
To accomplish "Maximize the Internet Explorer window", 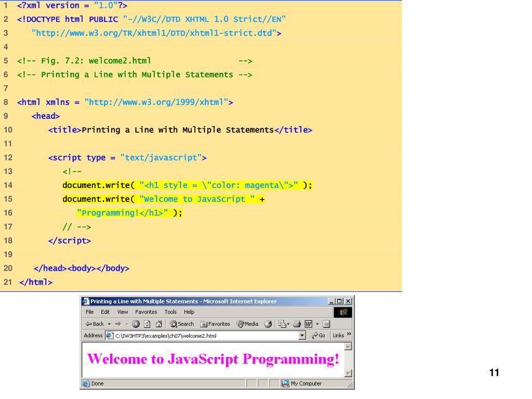I will point(339,301).
